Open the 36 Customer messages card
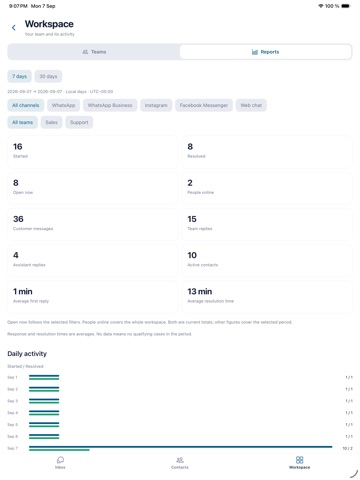The image size is (360, 480). 93,224
